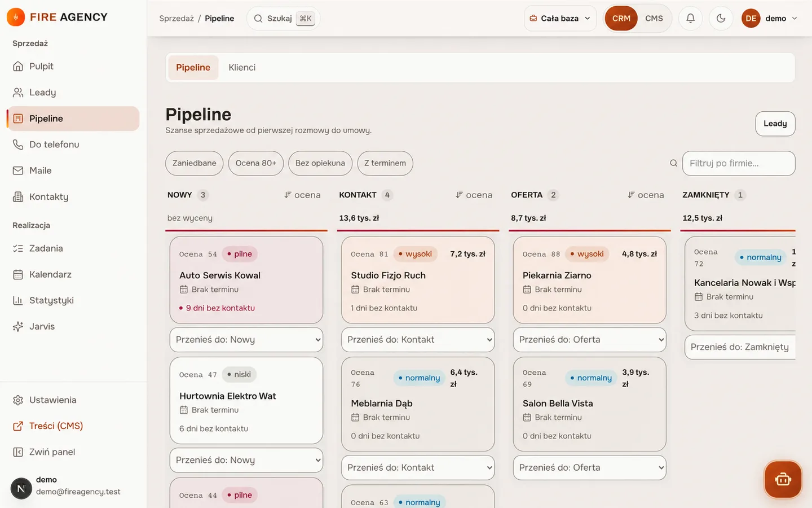This screenshot has width=812, height=508.
Task: Click the Jarvis sparkle icon
Action: pyautogui.click(x=18, y=326)
